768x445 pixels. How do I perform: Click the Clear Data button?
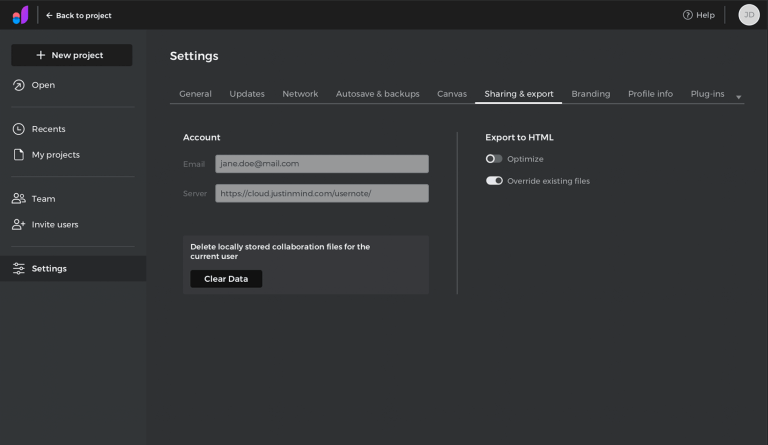[226, 279]
